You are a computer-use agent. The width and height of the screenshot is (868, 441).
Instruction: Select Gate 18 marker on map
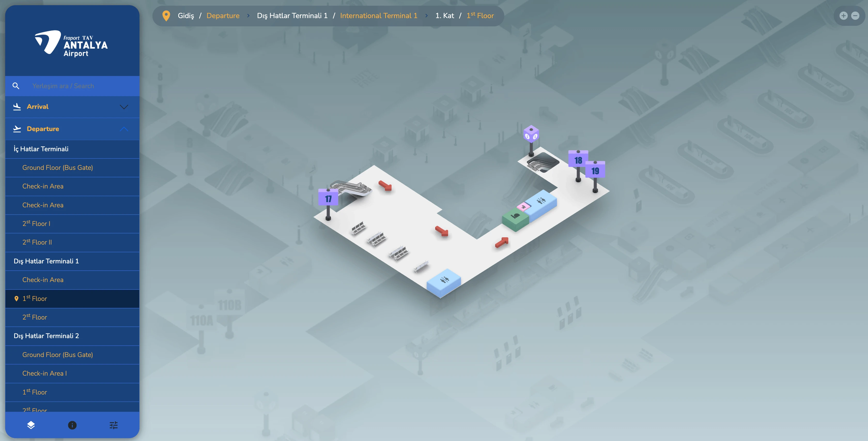(578, 160)
